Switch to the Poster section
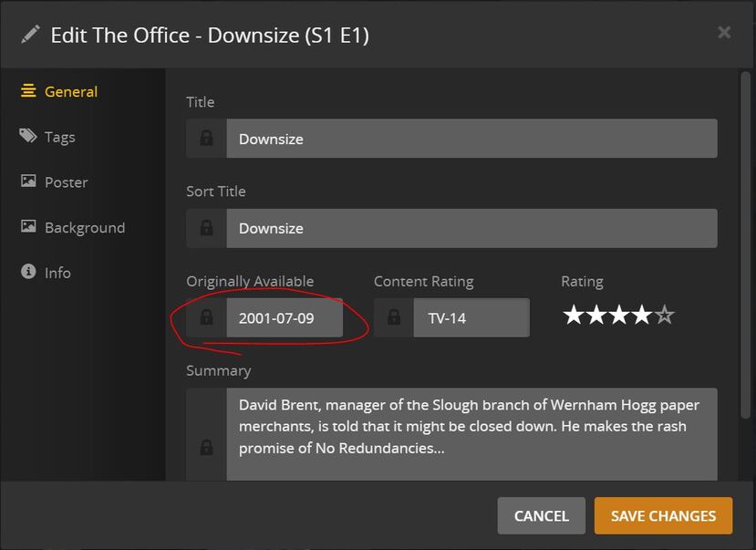Viewport: 756px width, 550px height. 54,182
